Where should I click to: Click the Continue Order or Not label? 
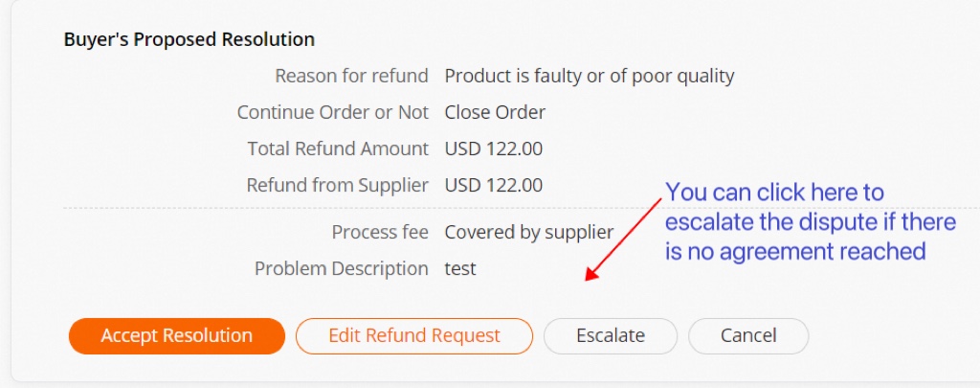333,112
